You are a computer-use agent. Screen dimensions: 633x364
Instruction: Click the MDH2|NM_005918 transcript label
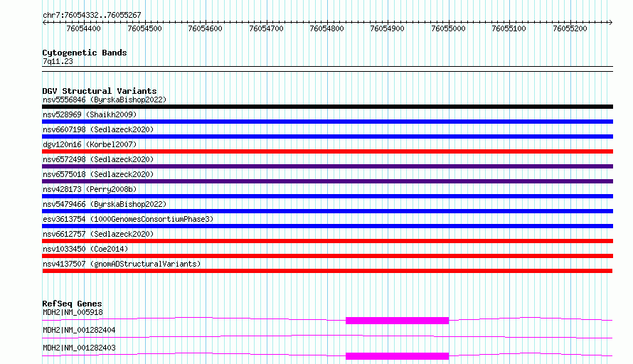tap(73, 312)
